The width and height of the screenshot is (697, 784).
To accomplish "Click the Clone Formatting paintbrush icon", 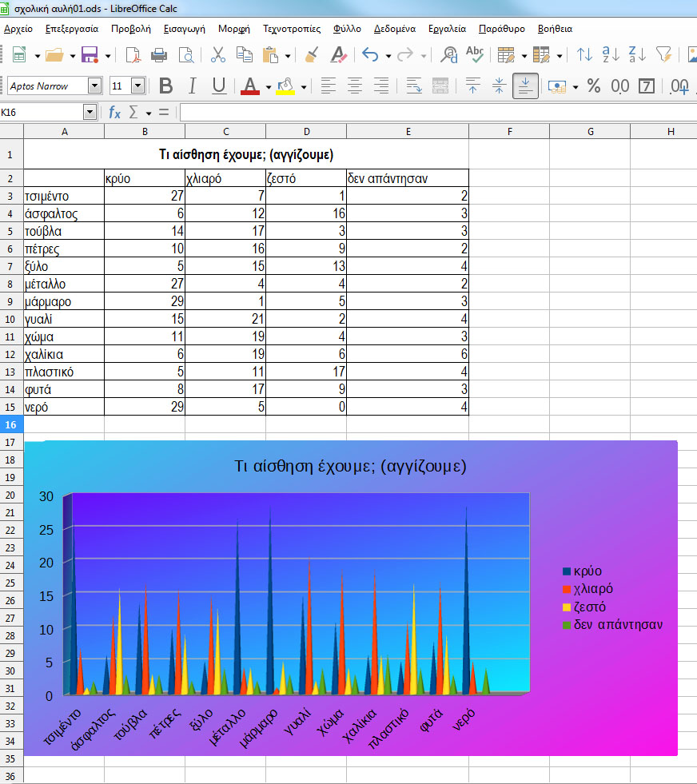I will pos(313,55).
